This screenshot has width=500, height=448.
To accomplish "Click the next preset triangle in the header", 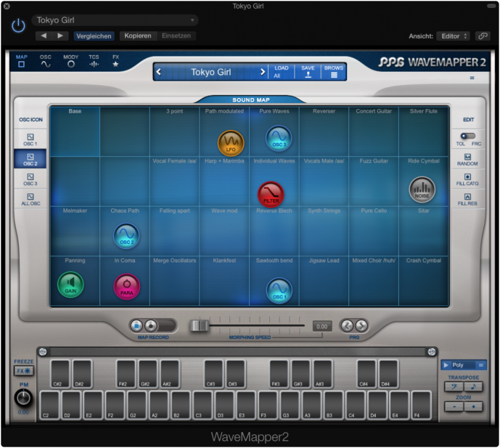I will point(60,36).
